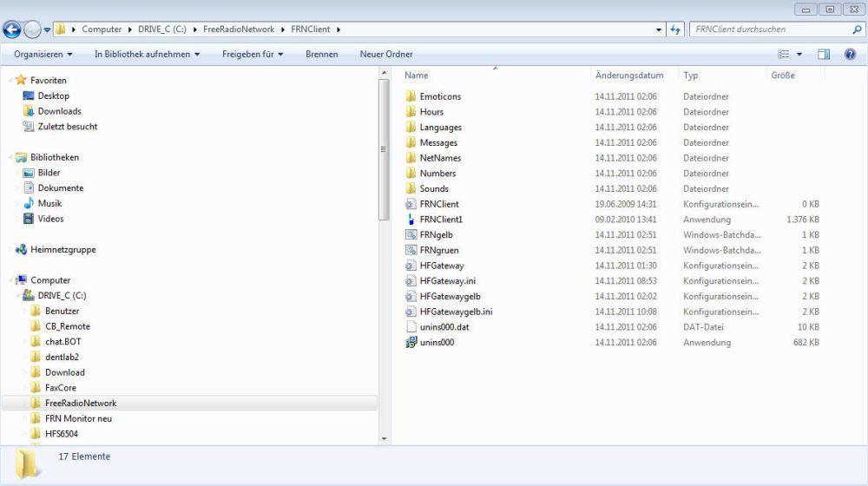
Task: Select the Hours folder icon
Action: 411,112
